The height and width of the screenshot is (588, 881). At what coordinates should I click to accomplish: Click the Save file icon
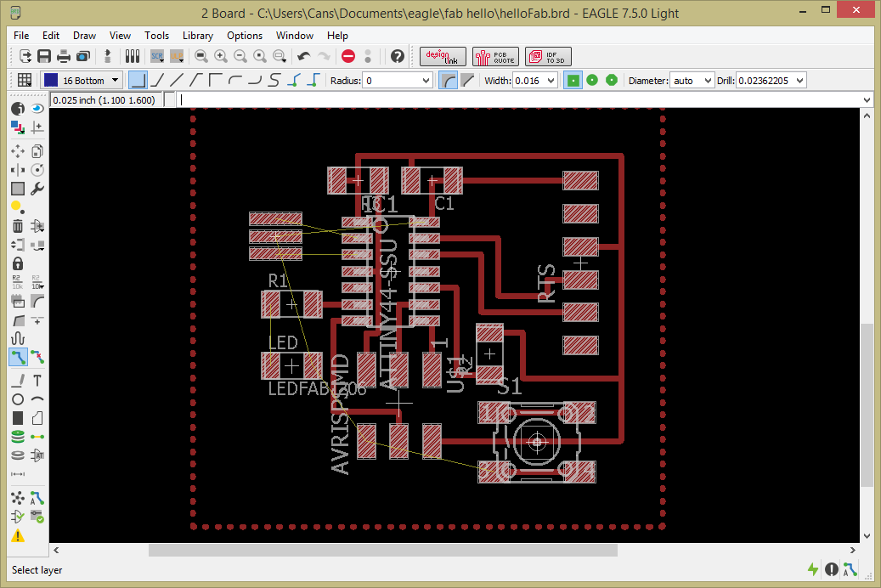click(x=43, y=56)
